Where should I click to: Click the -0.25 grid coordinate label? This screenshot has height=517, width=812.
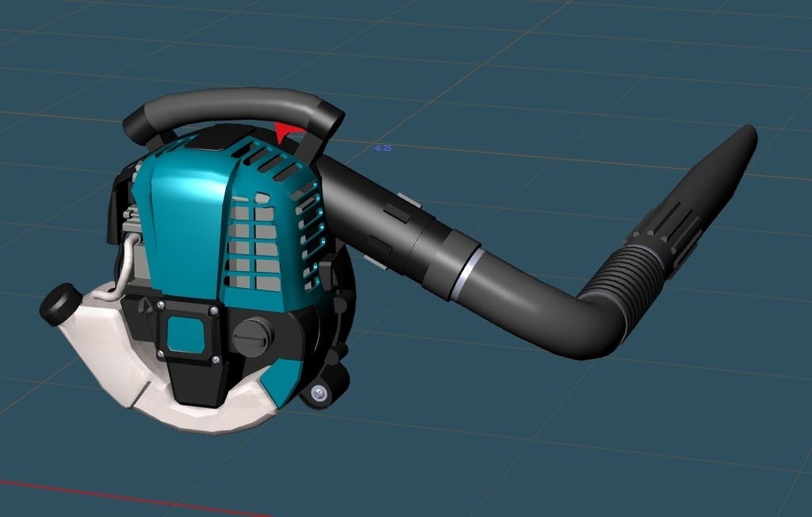pyautogui.click(x=383, y=148)
